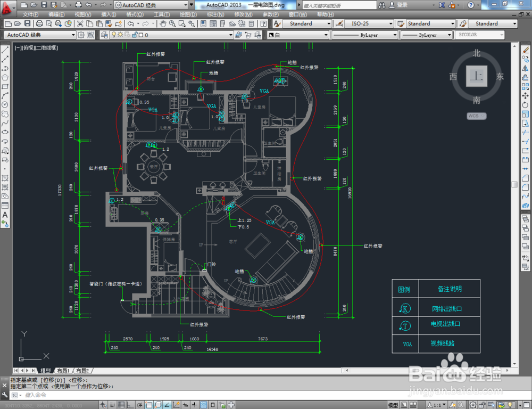Select the Polygon draw tool
Viewport: 532px width, 409px height.
5,77
